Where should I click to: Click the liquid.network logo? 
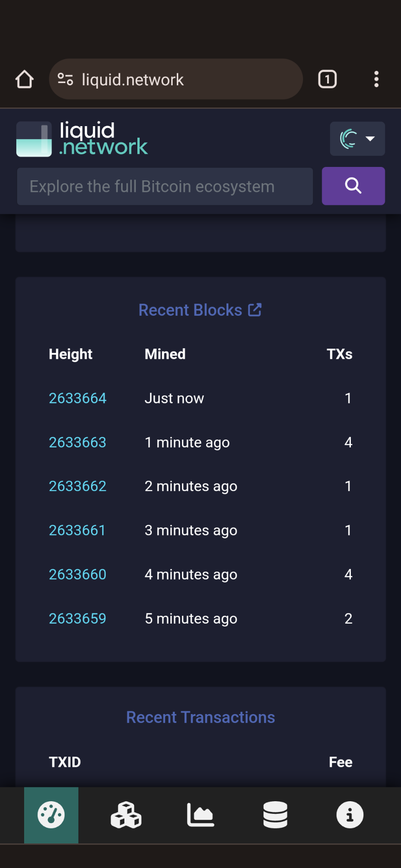(x=82, y=139)
